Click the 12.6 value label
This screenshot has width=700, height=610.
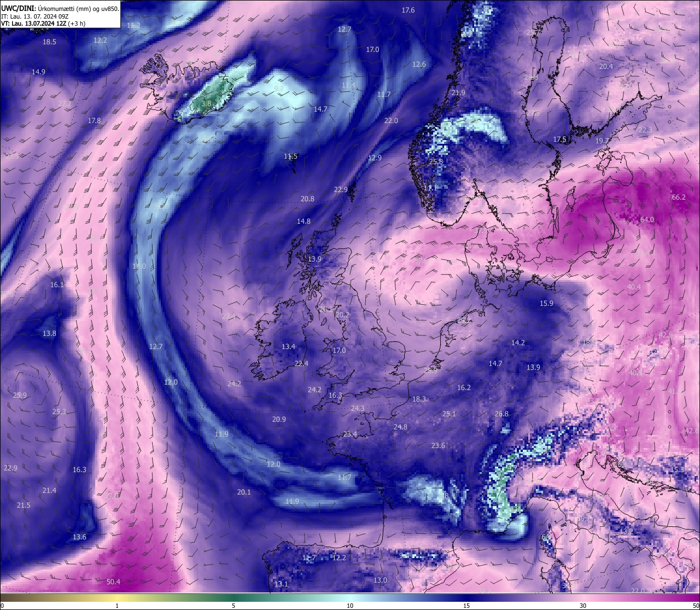point(419,64)
